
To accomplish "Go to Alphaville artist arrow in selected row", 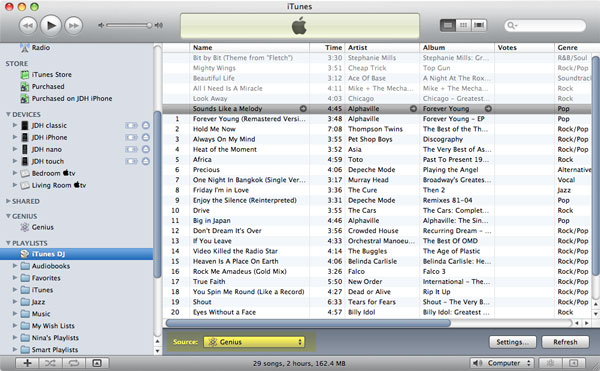I will tap(413, 109).
